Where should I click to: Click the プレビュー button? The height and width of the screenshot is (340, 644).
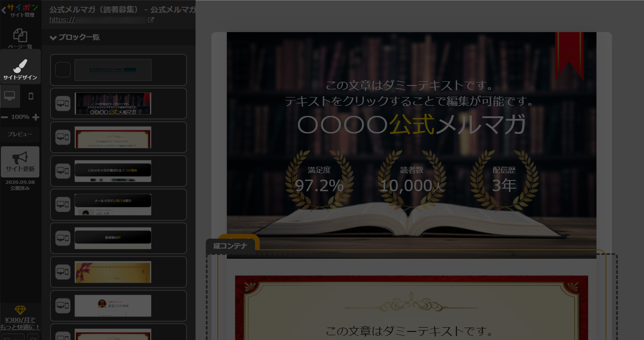pos(20,134)
